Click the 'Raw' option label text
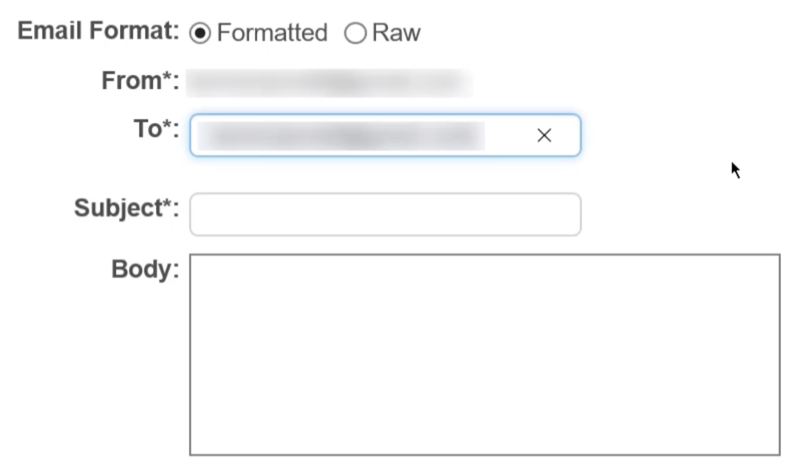This screenshot has height=473, width=802. 397,33
